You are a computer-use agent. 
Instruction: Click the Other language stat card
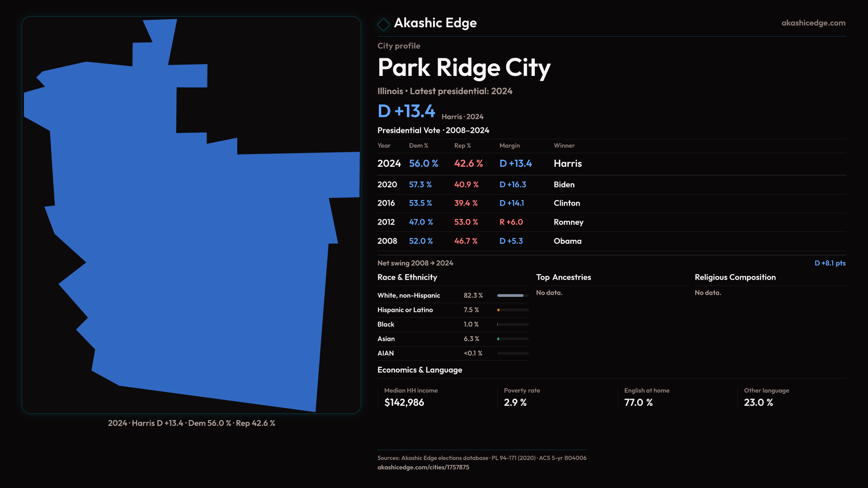[766, 397]
